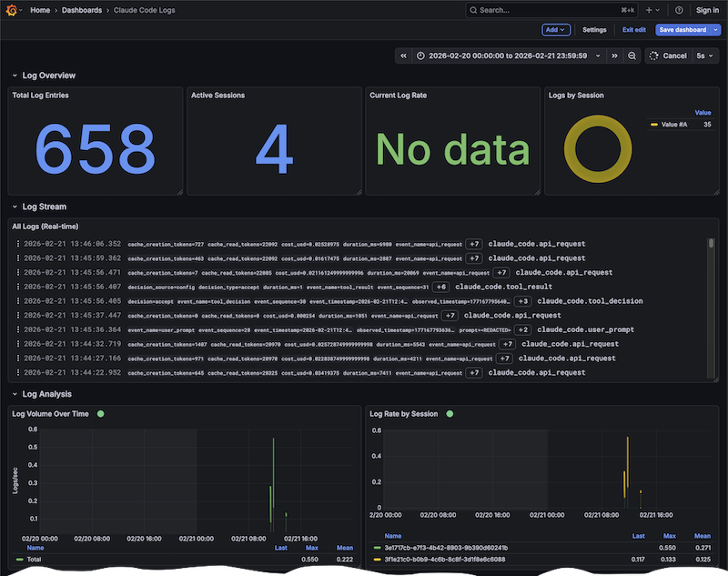Click the Exit edit link

[x=634, y=30]
